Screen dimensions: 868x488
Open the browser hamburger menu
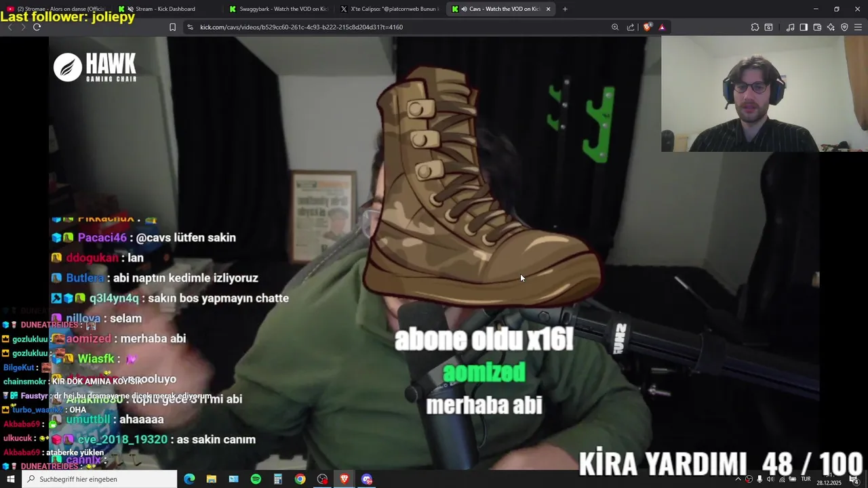click(858, 27)
